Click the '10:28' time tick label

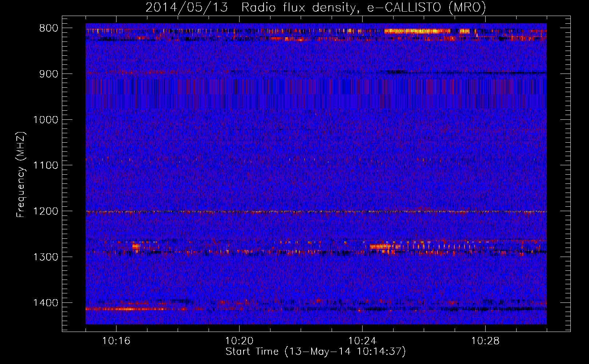tap(485, 341)
